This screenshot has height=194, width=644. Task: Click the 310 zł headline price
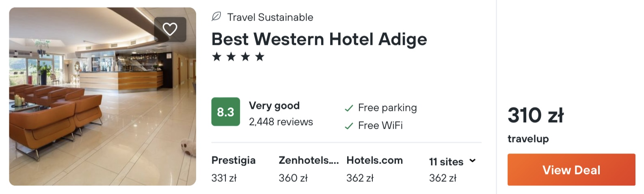pos(536,115)
